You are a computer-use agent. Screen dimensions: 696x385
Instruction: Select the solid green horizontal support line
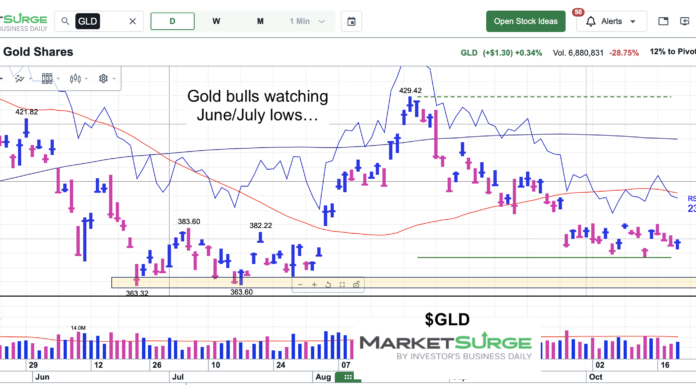point(544,257)
